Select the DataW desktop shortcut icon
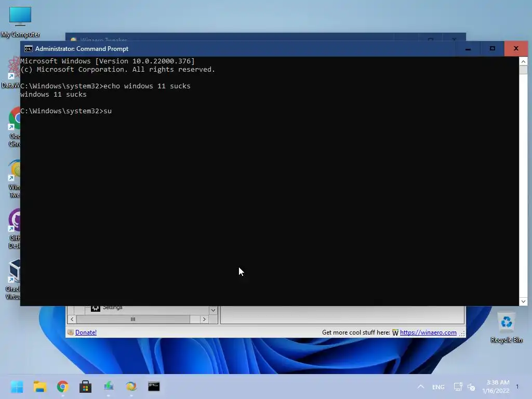Screen dimensions: 532x399 click(11, 73)
